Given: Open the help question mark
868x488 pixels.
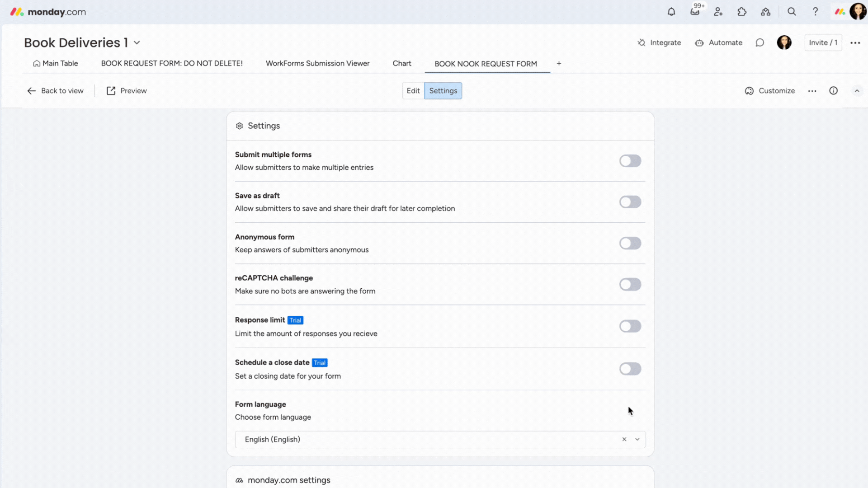Looking at the screenshot, I should coord(815,12).
